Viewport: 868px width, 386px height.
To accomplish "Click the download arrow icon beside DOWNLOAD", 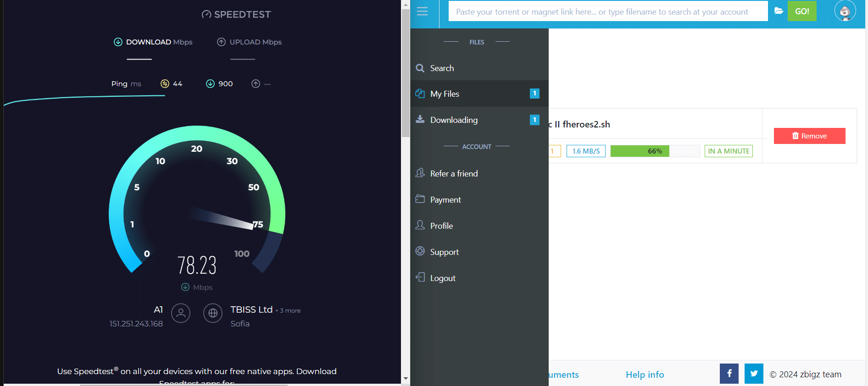I will point(118,42).
